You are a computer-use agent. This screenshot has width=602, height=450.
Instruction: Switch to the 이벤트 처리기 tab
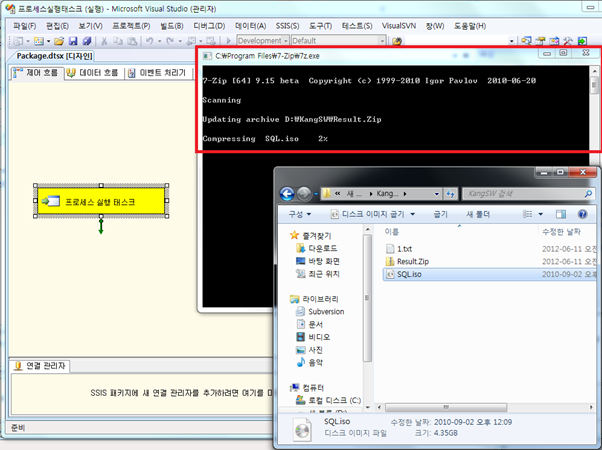[157, 73]
